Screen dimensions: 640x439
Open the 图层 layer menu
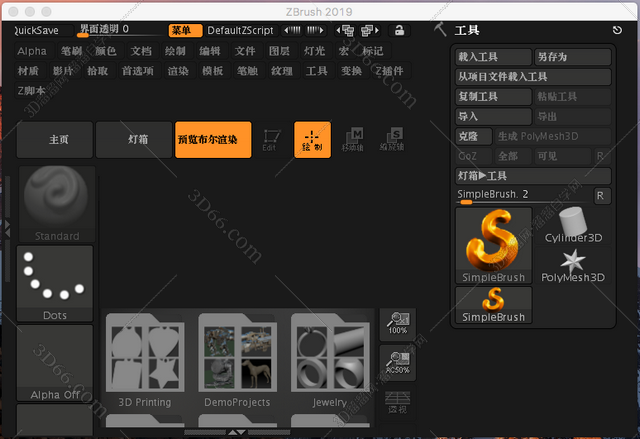[280, 51]
